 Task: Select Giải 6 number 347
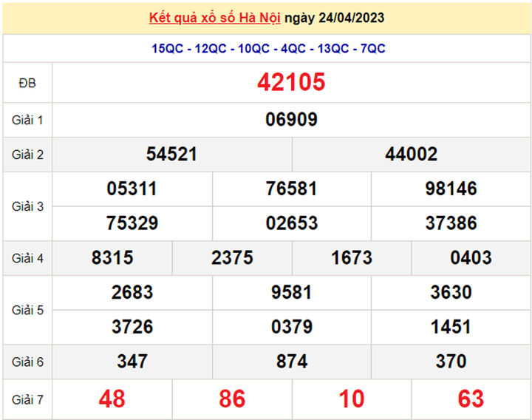[x=132, y=362]
